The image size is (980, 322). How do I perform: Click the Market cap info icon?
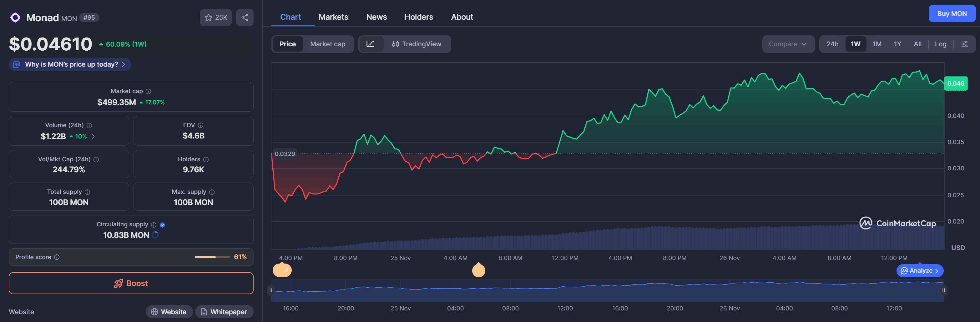[148, 91]
